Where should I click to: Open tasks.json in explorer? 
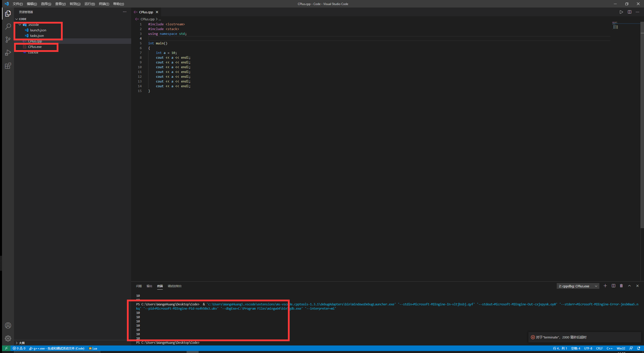tap(37, 36)
